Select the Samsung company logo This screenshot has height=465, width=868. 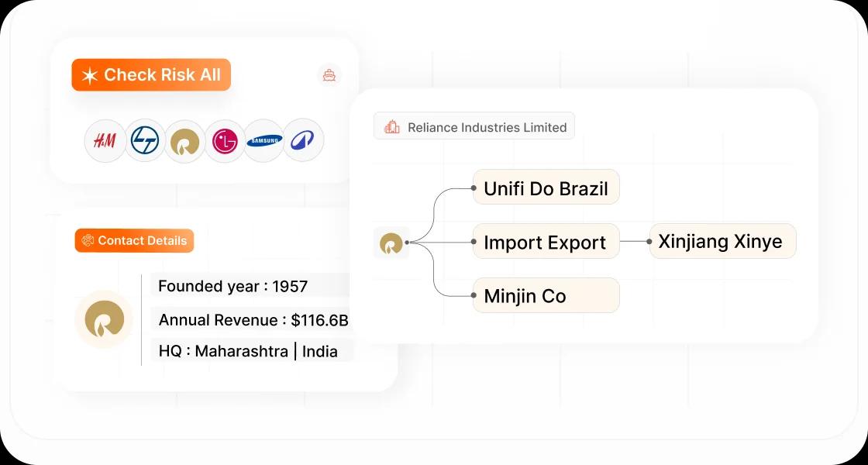(x=263, y=140)
